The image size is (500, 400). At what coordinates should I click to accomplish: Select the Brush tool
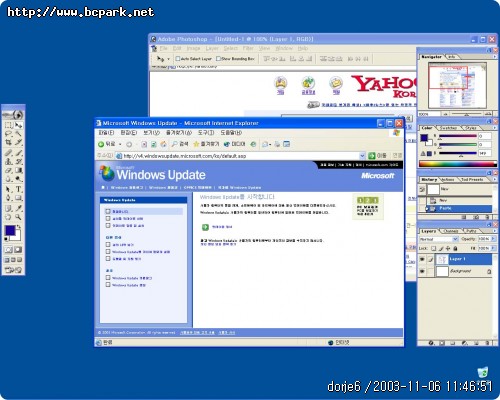click(x=19, y=153)
